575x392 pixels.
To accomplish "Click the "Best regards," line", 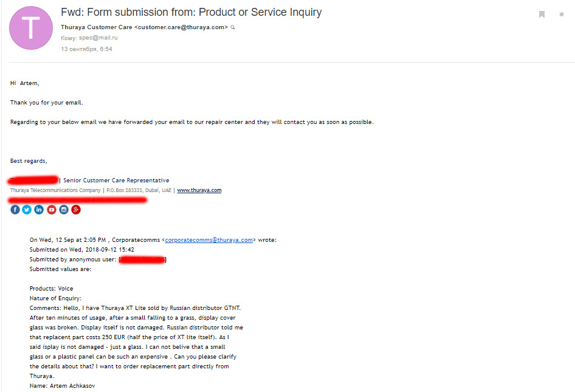I will pyautogui.click(x=29, y=161).
